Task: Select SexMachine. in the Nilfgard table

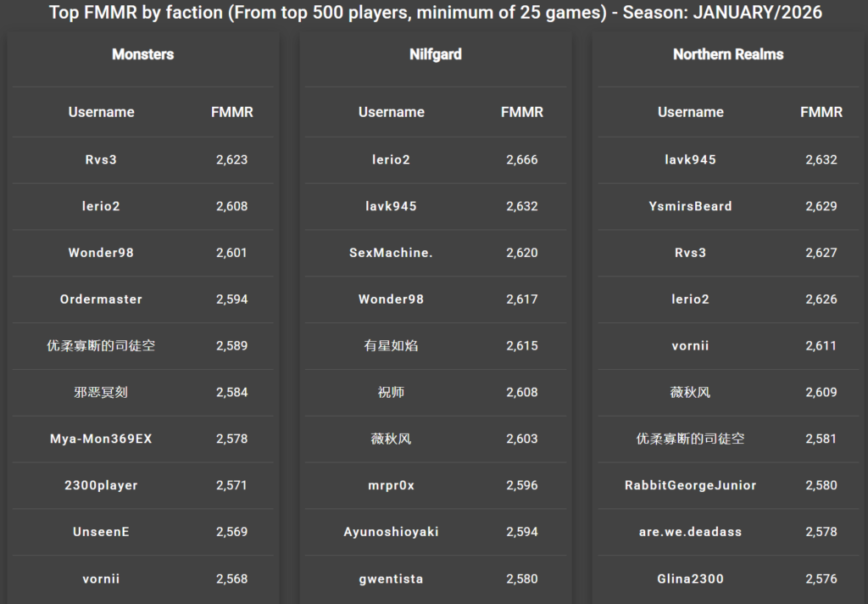Action: pos(391,253)
